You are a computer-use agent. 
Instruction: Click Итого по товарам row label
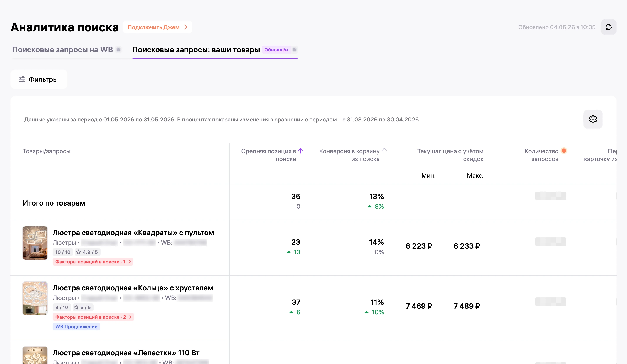(54, 203)
